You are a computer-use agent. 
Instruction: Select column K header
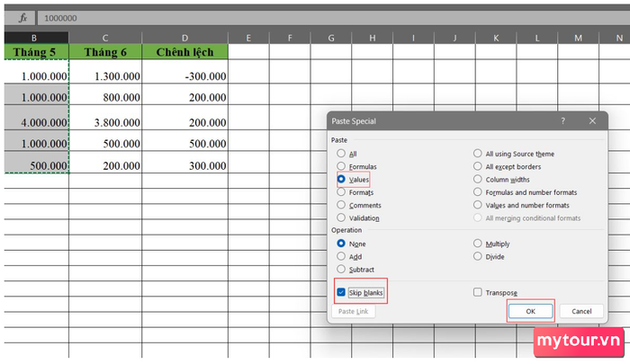[496, 38]
